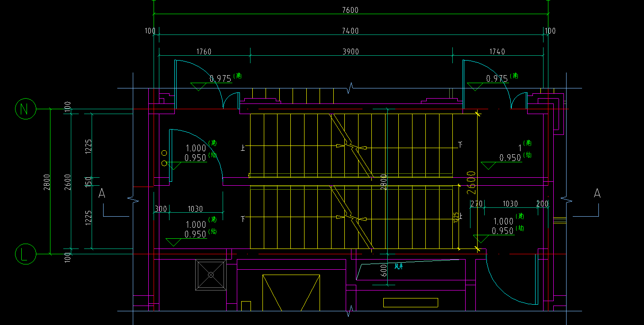Viewport: 644px width, 325px height.
Task: Select the 7600 overall dimension text
Action: click(350, 10)
